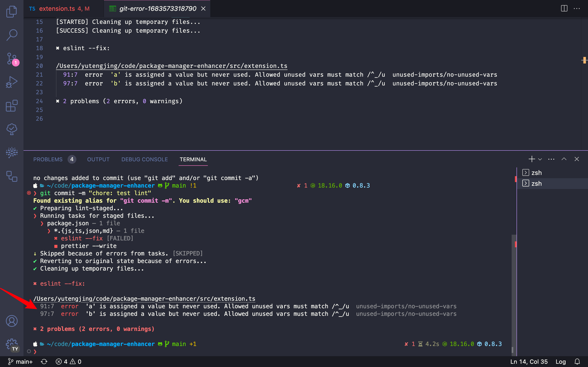Open the terminal profile dropdown

540,159
